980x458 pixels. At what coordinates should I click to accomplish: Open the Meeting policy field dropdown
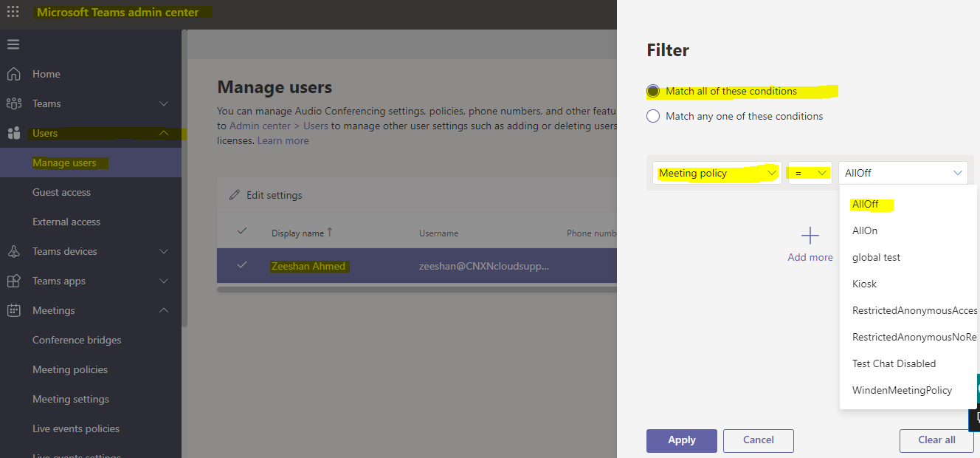(717, 173)
